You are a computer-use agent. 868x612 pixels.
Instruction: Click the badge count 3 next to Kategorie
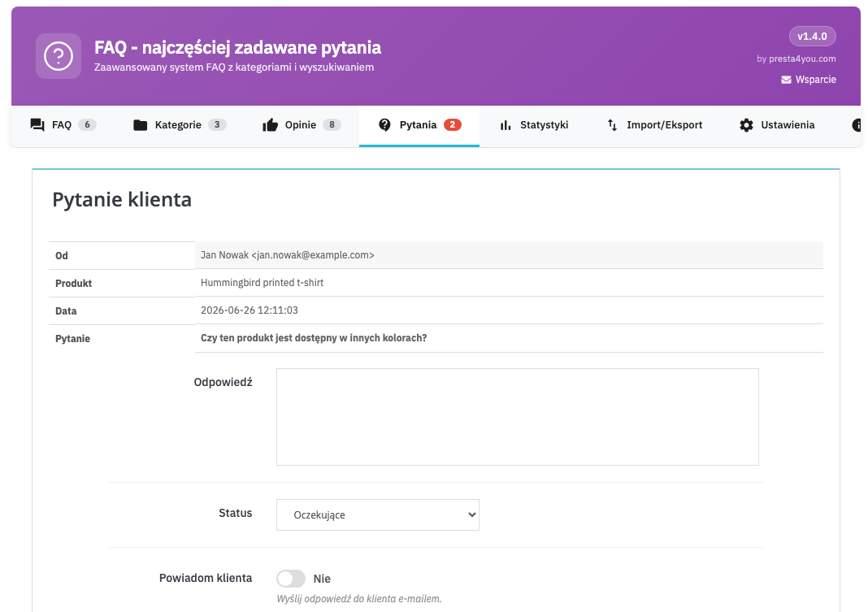click(217, 125)
